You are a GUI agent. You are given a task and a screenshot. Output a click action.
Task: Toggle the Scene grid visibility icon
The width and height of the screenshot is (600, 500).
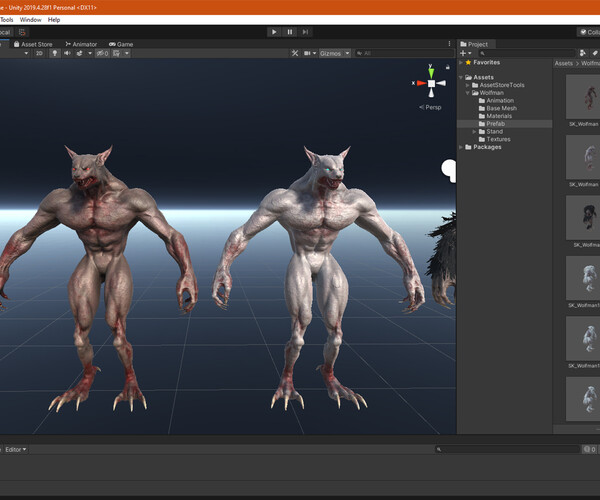116,53
